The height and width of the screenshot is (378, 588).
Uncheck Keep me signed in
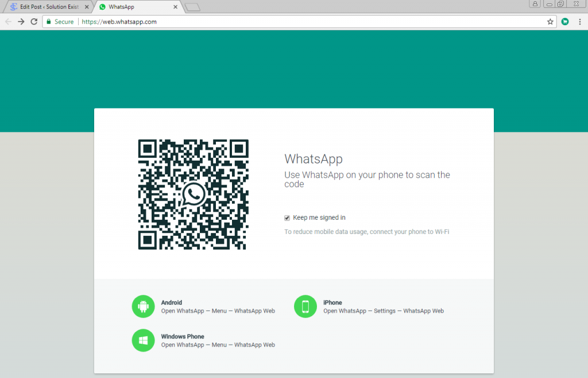point(287,217)
